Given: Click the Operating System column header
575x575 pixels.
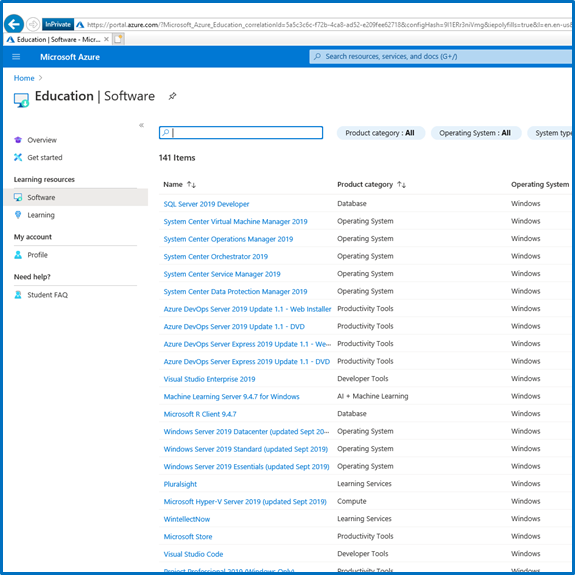Looking at the screenshot, I should [540, 184].
